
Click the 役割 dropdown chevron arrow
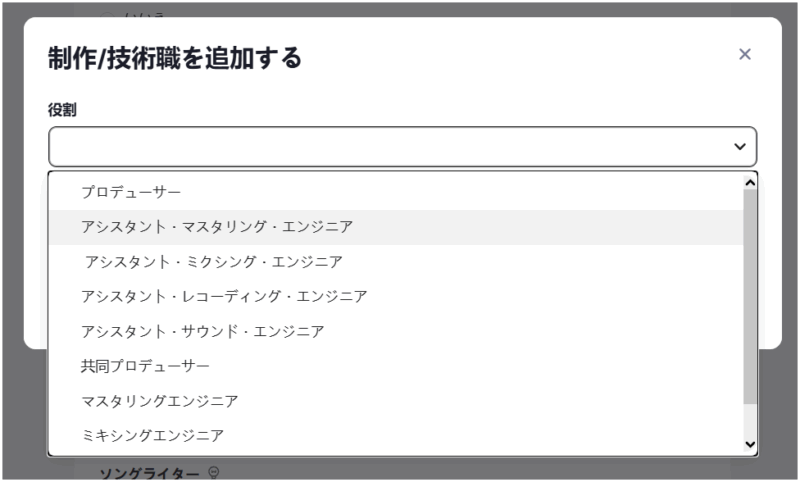740,147
